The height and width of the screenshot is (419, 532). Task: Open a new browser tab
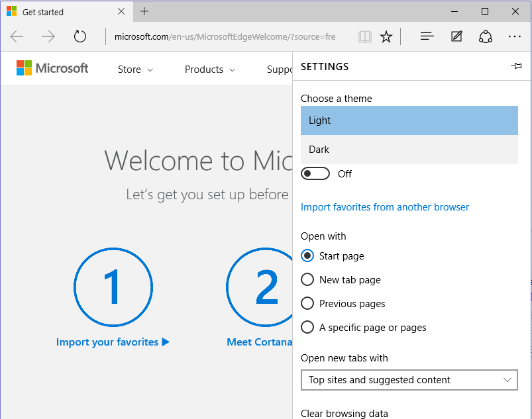coord(144,11)
